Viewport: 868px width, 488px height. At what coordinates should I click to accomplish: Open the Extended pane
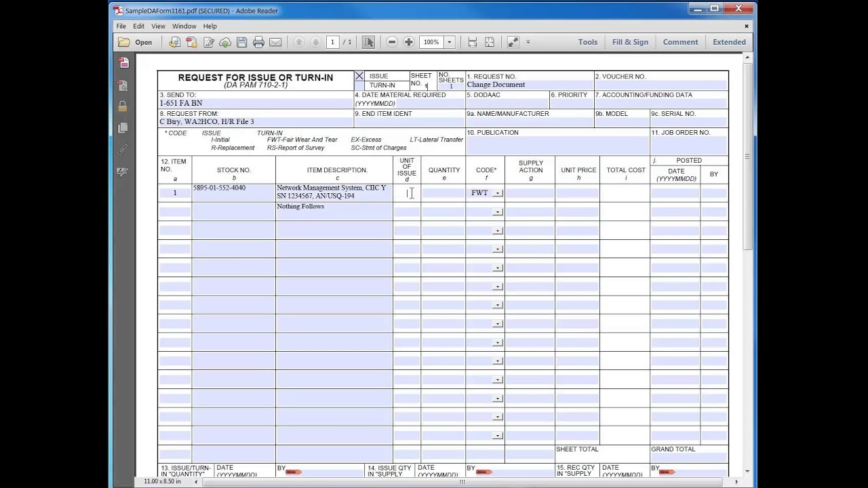point(729,42)
